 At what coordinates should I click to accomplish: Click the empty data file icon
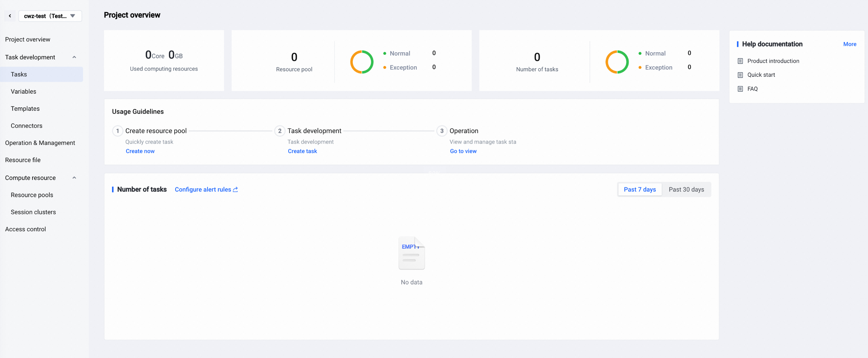[x=411, y=253]
